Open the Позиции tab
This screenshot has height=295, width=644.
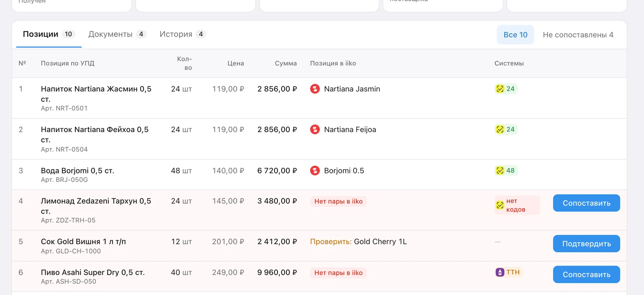[49, 34]
